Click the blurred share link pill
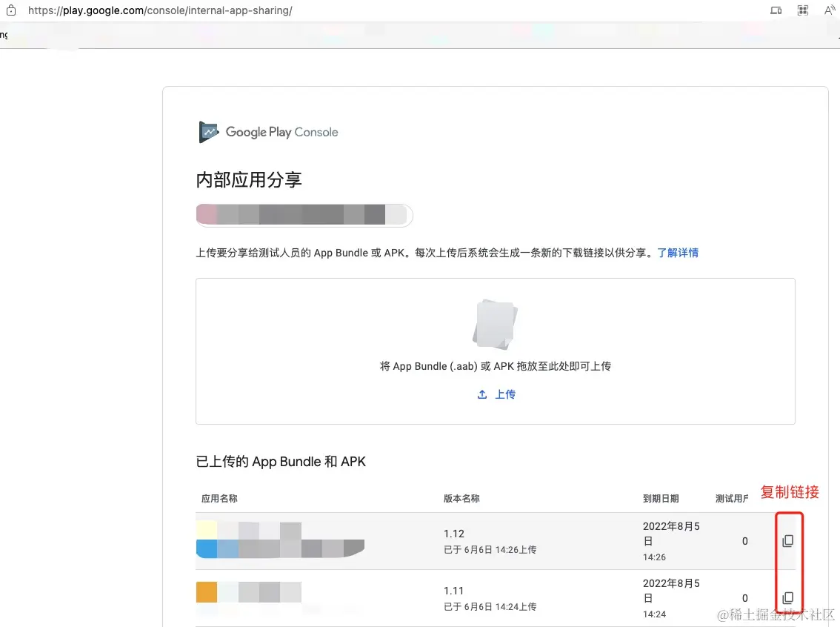Image resolution: width=840 pixels, height=627 pixels. tap(304, 215)
